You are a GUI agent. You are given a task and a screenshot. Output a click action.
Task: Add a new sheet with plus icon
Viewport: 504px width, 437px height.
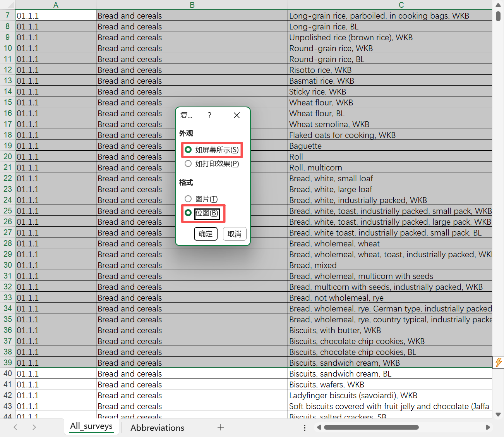click(221, 427)
